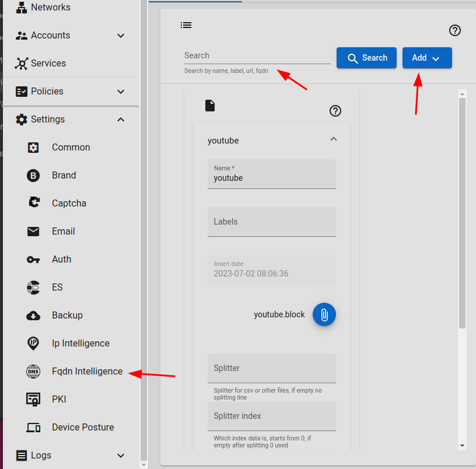Open the Add dropdown button
476x469 pixels.
[427, 58]
